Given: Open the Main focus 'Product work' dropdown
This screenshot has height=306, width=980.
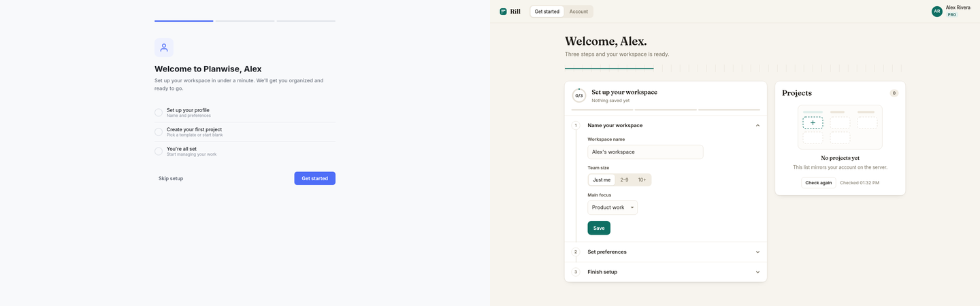Looking at the screenshot, I should [x=612, y=207].
